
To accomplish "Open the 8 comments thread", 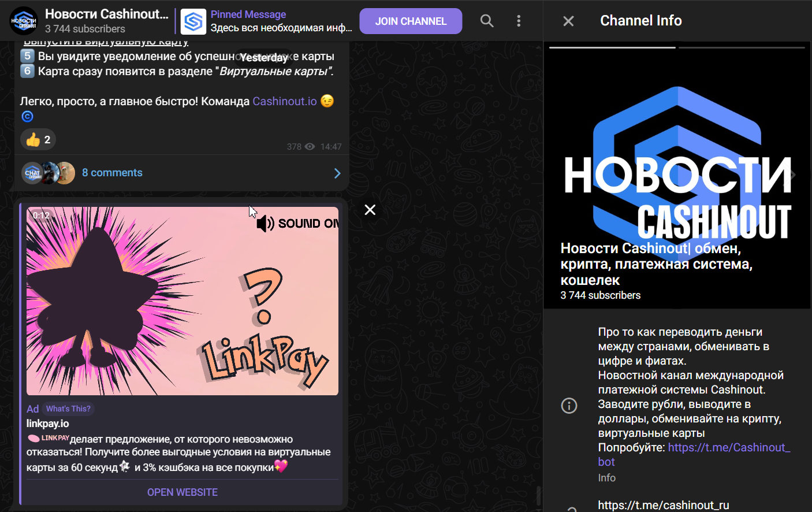I will 112,173.
